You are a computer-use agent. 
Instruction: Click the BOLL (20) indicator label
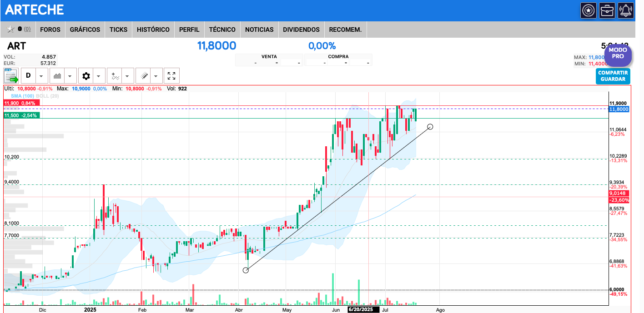pyautogui.click(x=48, y=96)
